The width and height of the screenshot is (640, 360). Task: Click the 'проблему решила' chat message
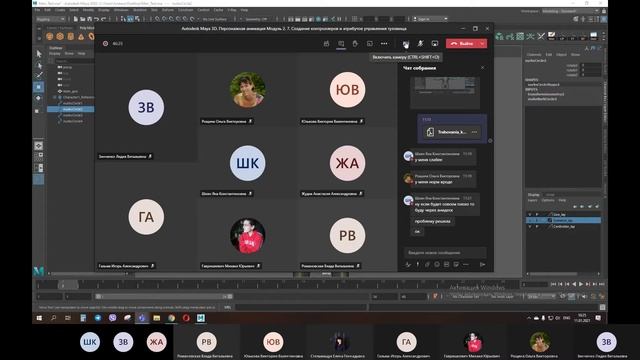(x=432, y=221)
